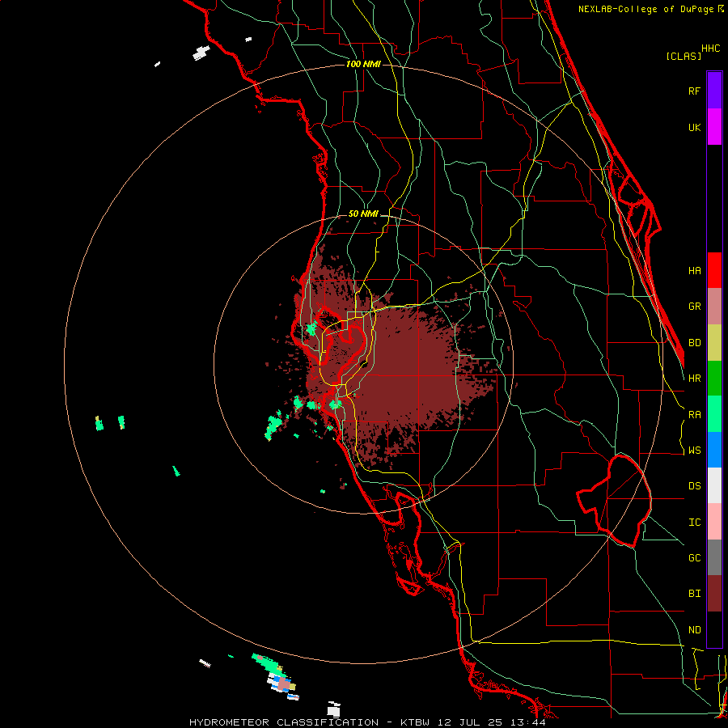Click the UK magenta legend swatch
This screenshot has height=728, width=728.
tap(714, 127)
